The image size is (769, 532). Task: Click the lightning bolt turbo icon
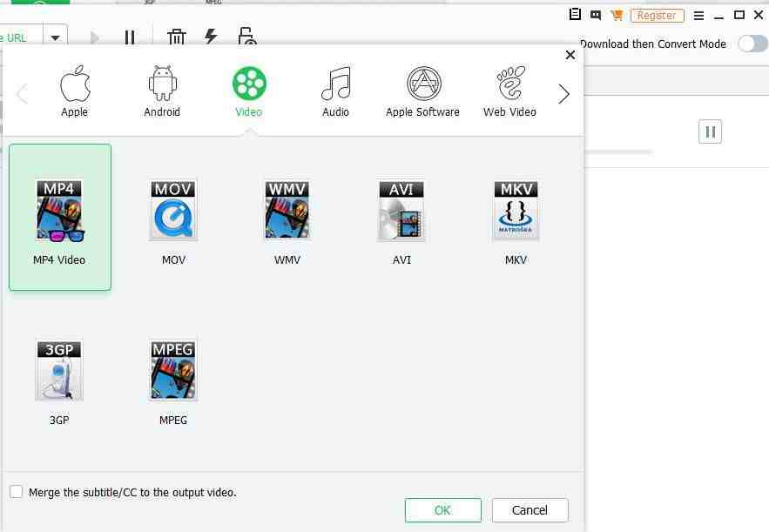click(x=211, y=37)
